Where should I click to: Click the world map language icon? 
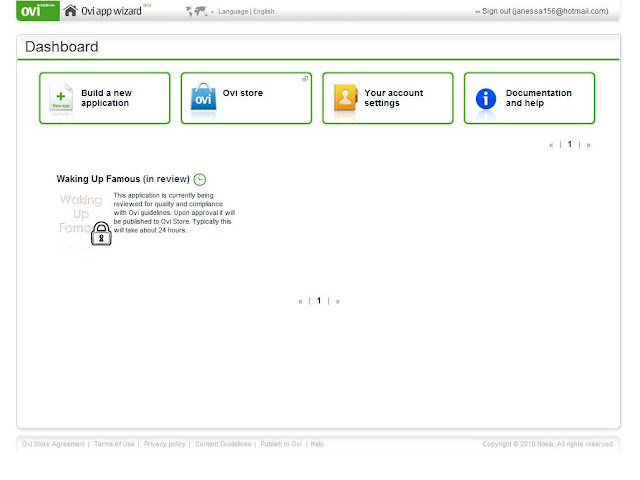coord(196,11)
